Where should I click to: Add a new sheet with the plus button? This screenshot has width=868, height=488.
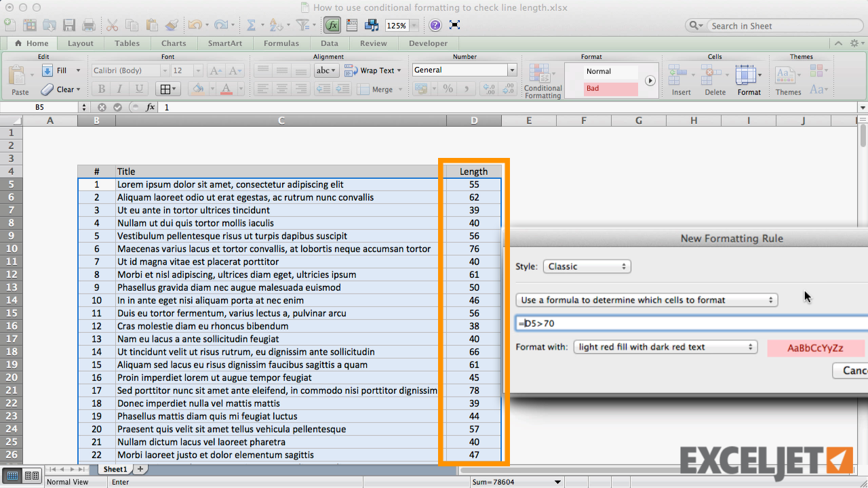[140, 468]
